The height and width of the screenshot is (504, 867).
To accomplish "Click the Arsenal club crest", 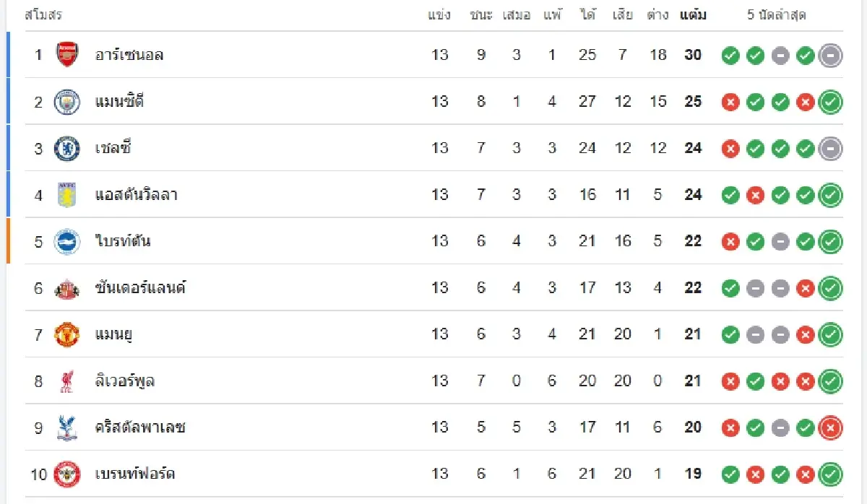I will 67,55.
